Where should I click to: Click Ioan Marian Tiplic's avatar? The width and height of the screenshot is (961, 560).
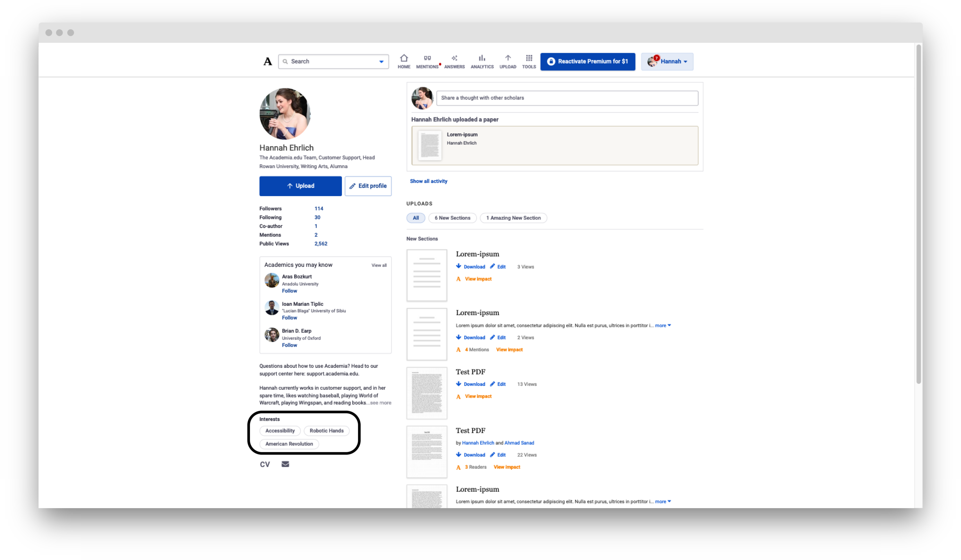[272, 308]
